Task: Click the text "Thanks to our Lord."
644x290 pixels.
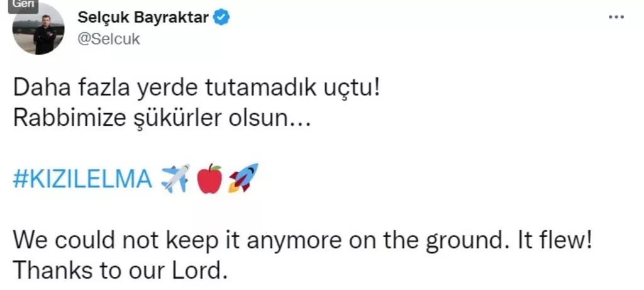Action: coord(120,269)
